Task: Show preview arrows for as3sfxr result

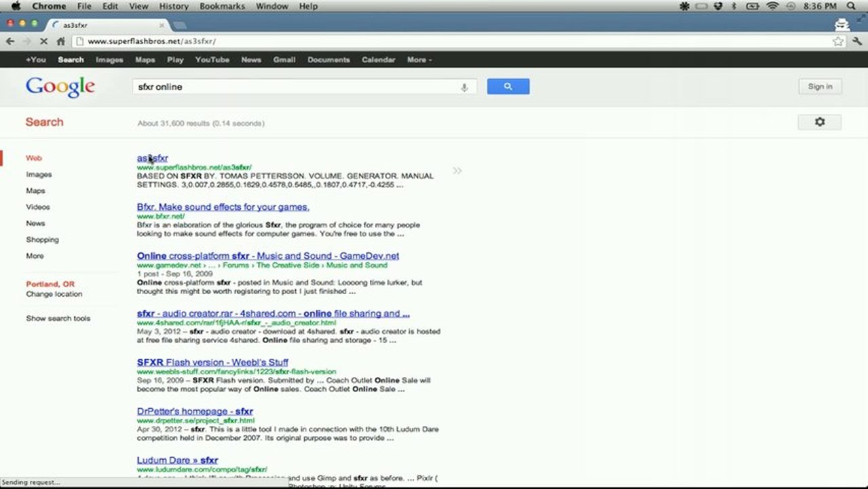Action: [x=457, y=170]
